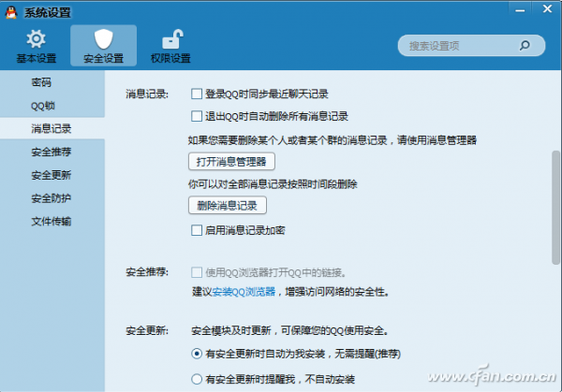Enable 启用消息记录加密 checkbox
Screen dimensions: 562x392
tap(197, 230)
